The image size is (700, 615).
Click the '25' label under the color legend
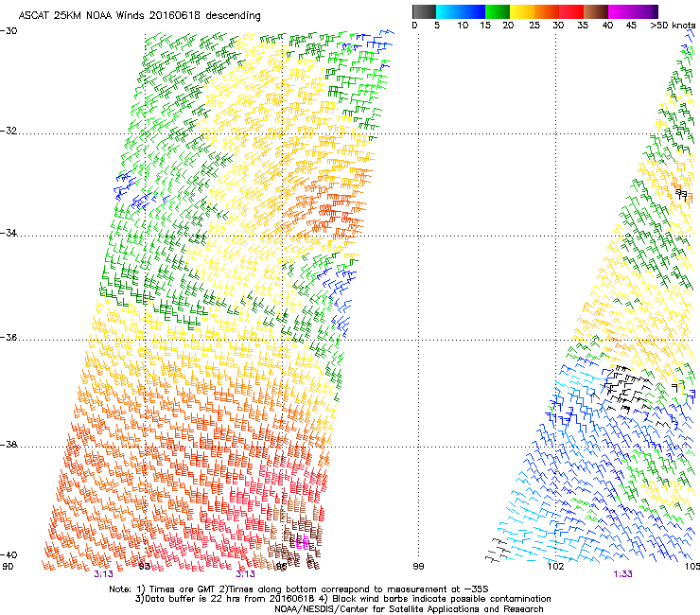[534, 26]
